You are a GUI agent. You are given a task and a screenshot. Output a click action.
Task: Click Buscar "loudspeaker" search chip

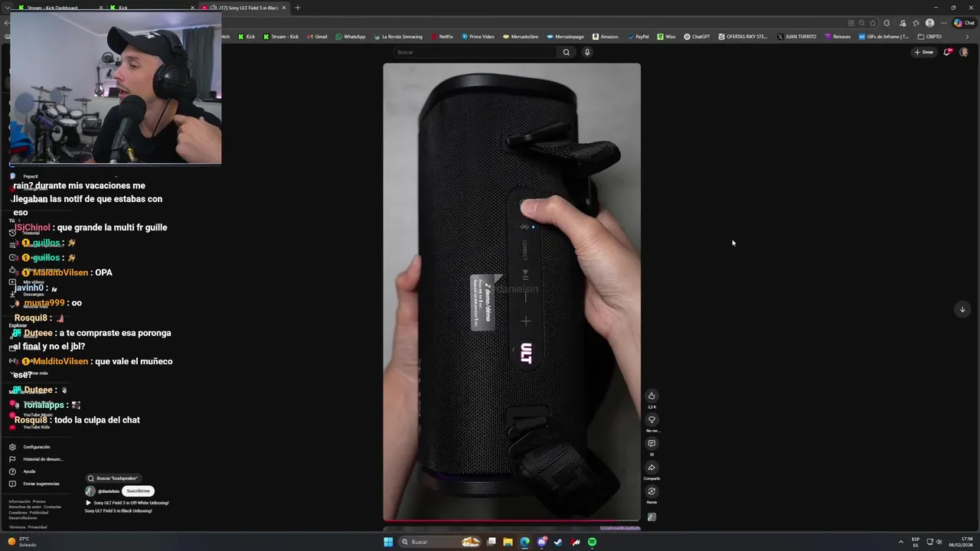tap(113, 478)
